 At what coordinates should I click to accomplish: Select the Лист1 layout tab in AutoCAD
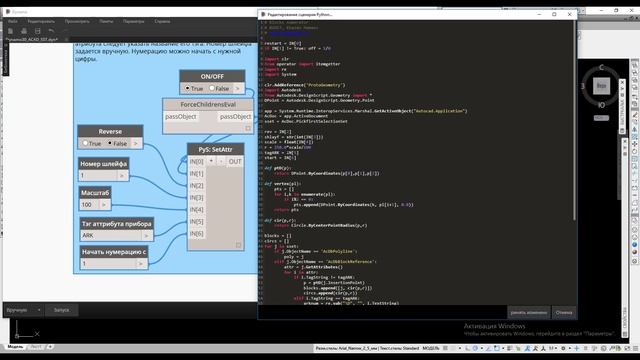[36, 347]
